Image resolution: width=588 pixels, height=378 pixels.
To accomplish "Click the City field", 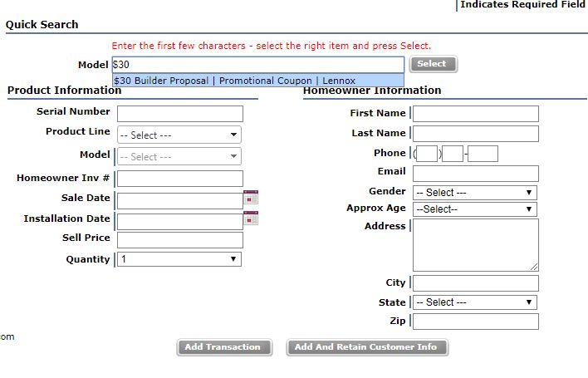I will pyautogui.click(x=476, y=283).
